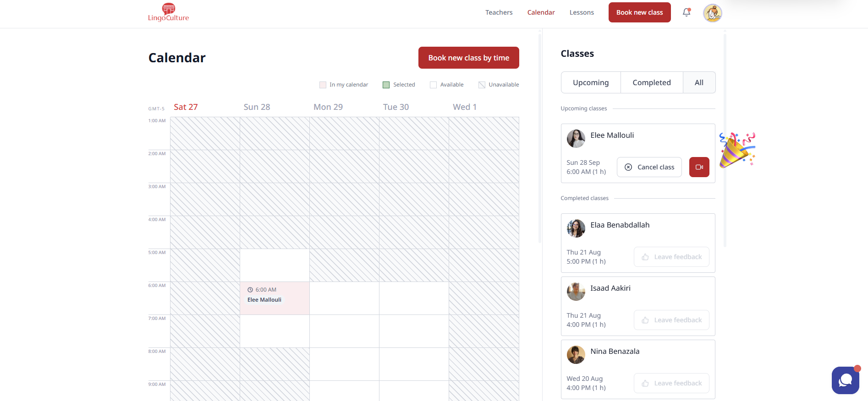Switch to the Completed classes tab
Viewport: 868px width, 401px height.
coord(652,82)
